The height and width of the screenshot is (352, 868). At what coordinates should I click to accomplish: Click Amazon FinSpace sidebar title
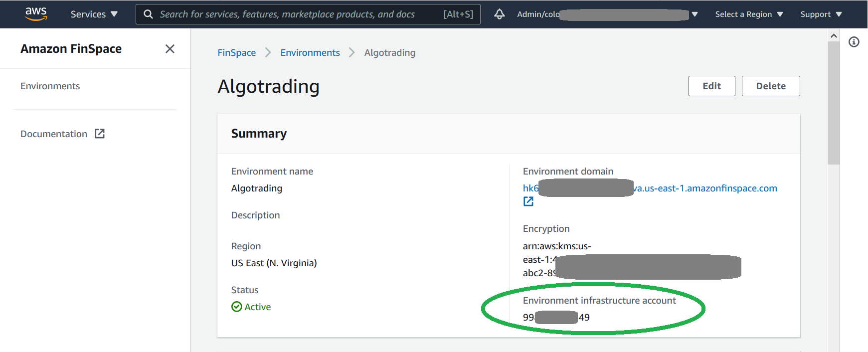pyautogui.click(x=71, y=49)
